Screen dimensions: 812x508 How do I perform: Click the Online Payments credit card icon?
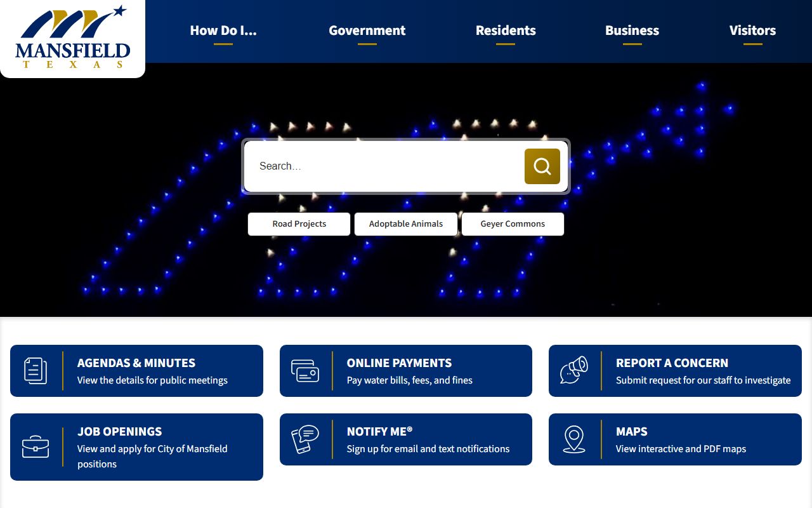point(304,371)
